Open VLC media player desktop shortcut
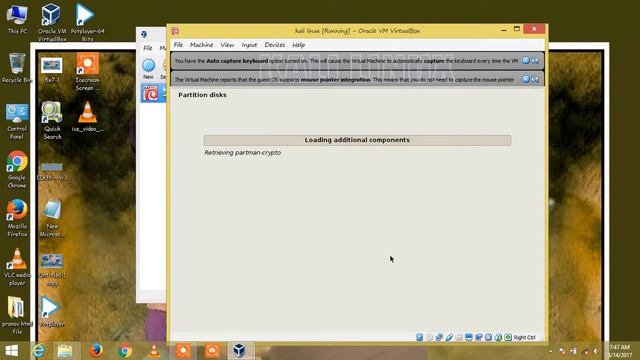Viewport: 640px width, 360px height. point(17,267)
